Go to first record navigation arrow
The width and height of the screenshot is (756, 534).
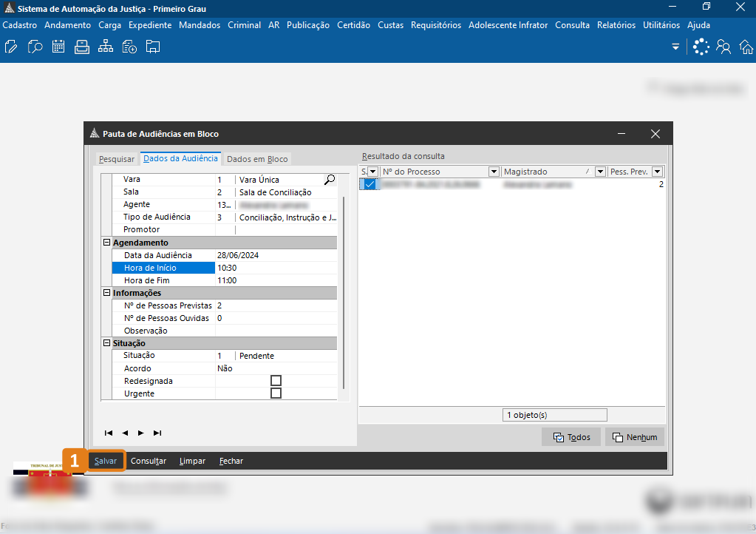(x=109, y=433)
